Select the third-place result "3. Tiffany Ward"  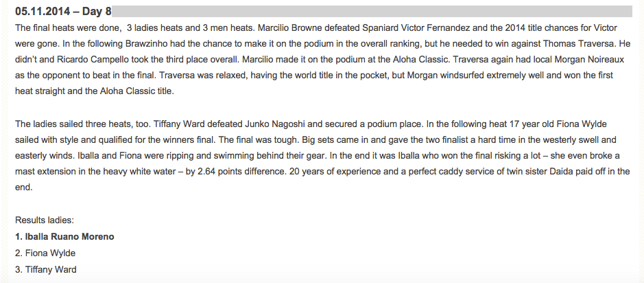[45, 269]
